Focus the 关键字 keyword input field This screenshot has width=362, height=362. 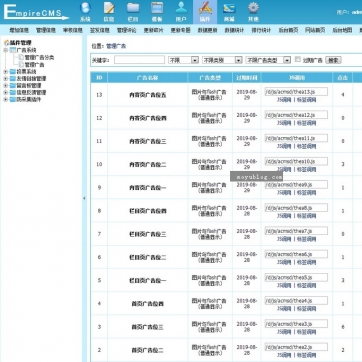139,60
